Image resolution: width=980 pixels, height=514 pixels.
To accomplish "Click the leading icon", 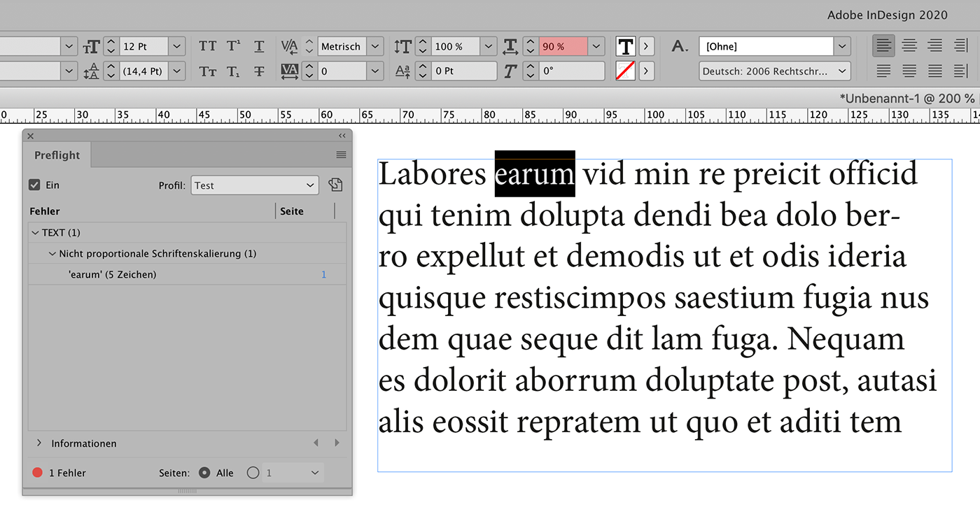I will 92,71.
